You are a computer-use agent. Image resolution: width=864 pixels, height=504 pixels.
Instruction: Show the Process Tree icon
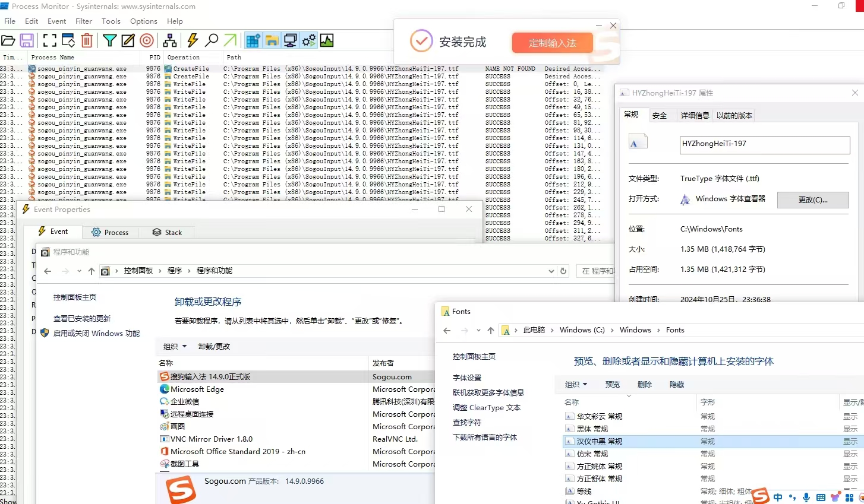click(170, 40)
